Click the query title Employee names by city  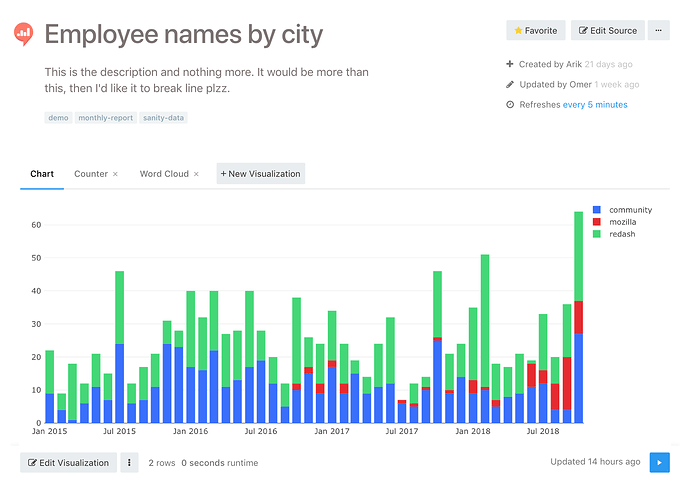pyautogui.click(x=184, y=34)
